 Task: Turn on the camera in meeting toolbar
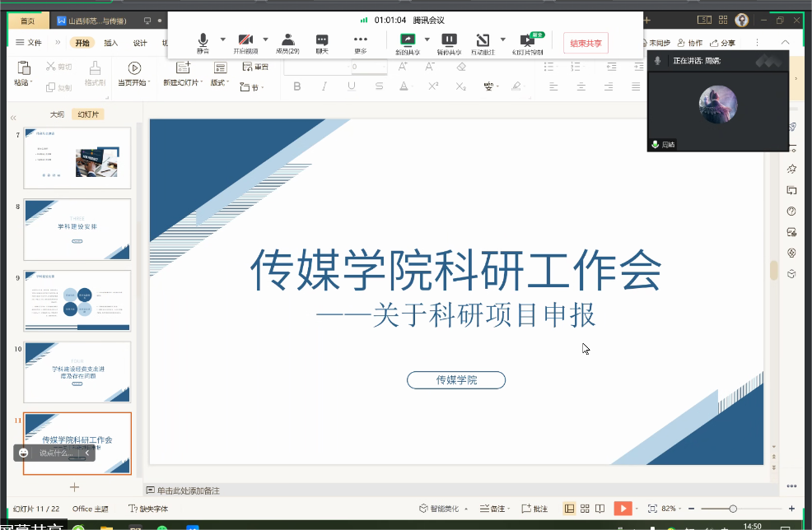click(245, 41)
